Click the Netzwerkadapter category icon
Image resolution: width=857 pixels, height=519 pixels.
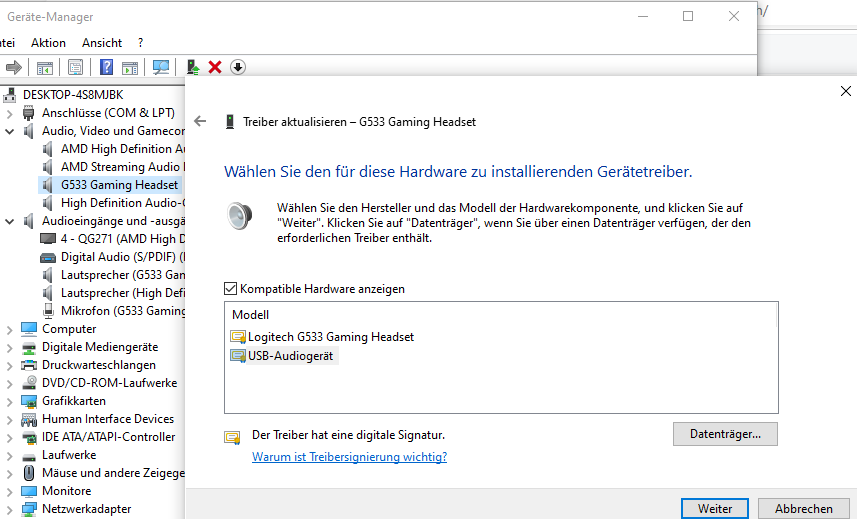28,509
